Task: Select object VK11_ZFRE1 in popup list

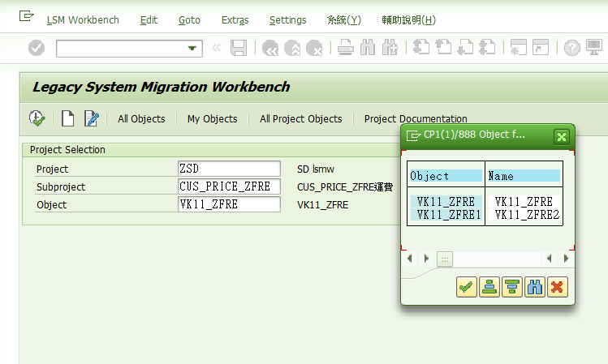Action: pyautogui.click(x=446, y=215)
